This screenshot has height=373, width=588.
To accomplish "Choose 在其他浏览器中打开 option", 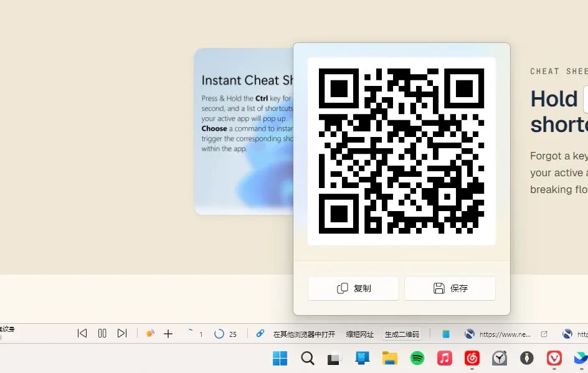I will coord(304,334).
